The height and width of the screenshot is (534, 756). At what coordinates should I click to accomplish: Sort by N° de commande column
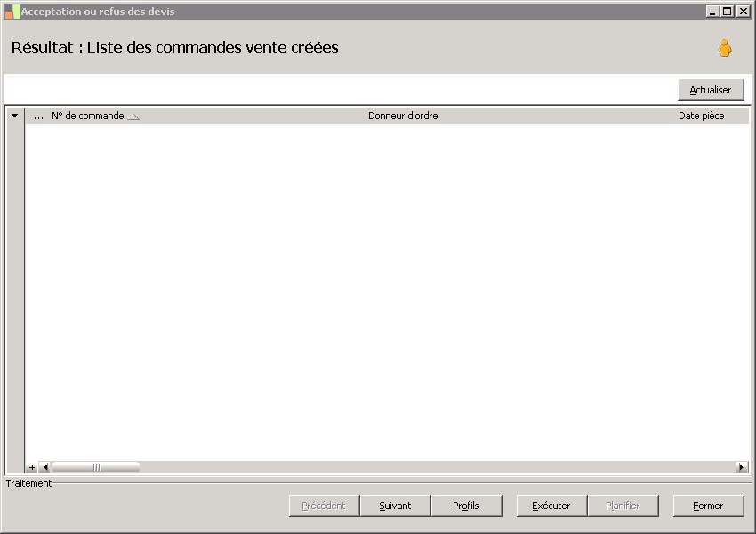88,116
